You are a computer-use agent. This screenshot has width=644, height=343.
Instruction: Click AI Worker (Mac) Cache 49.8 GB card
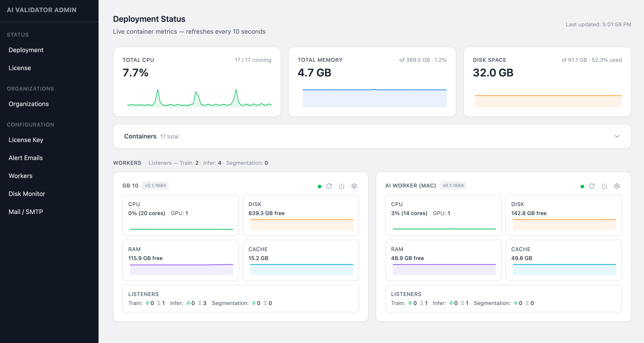563,260
